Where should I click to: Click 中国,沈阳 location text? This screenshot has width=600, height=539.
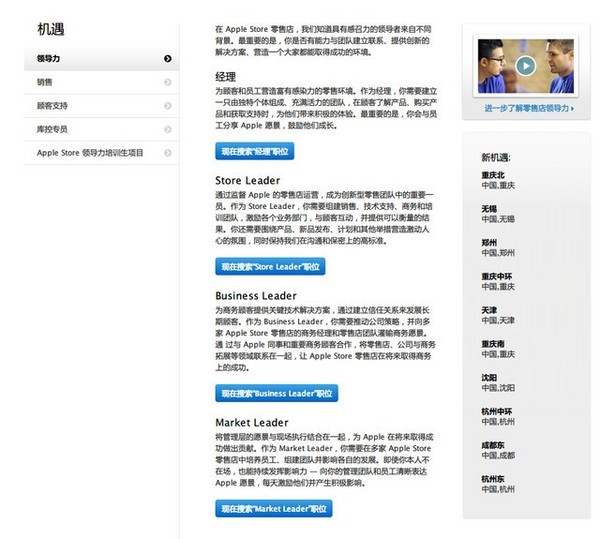tap(498, 388)
